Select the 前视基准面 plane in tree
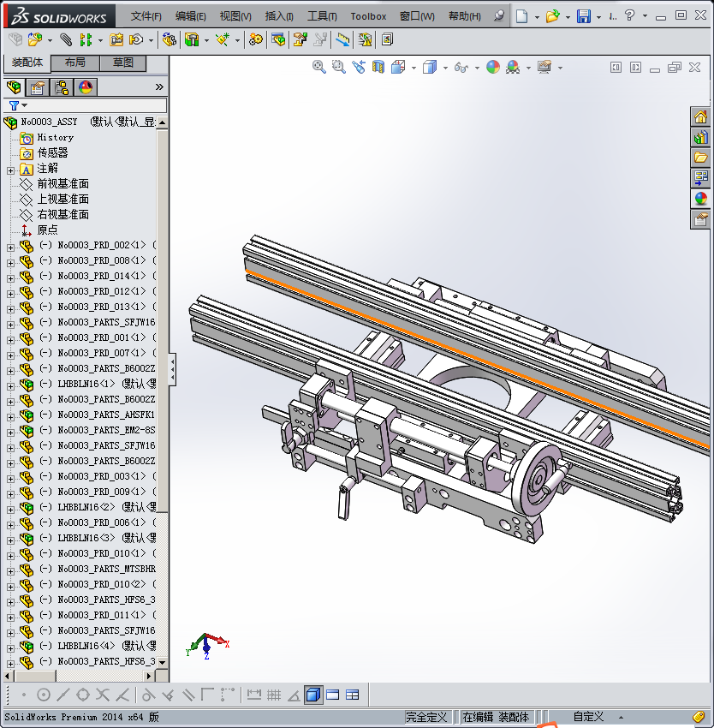 pos(62,184)
